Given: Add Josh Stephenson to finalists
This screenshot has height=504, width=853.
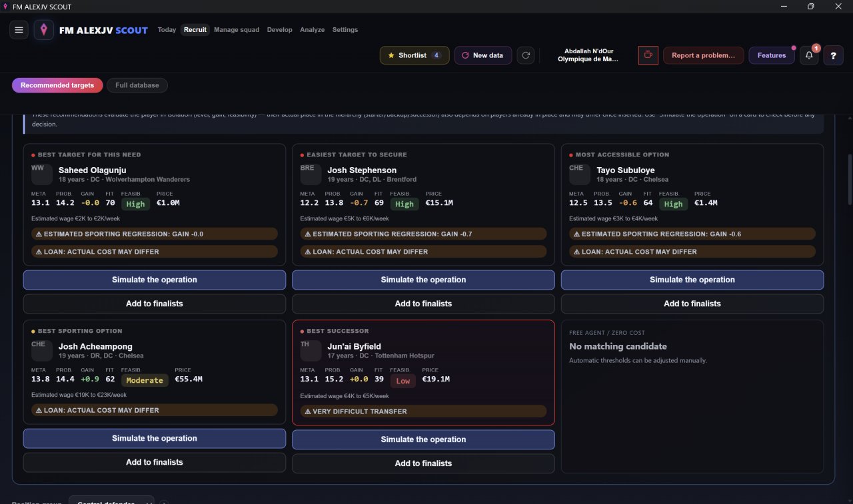Looking at the screenshot, I should (423, 304).
